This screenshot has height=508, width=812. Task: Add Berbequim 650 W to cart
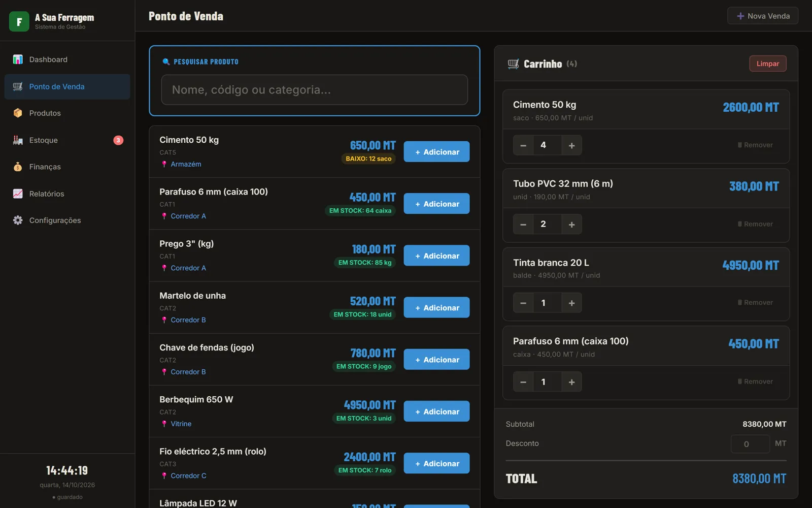coord(436,411)
